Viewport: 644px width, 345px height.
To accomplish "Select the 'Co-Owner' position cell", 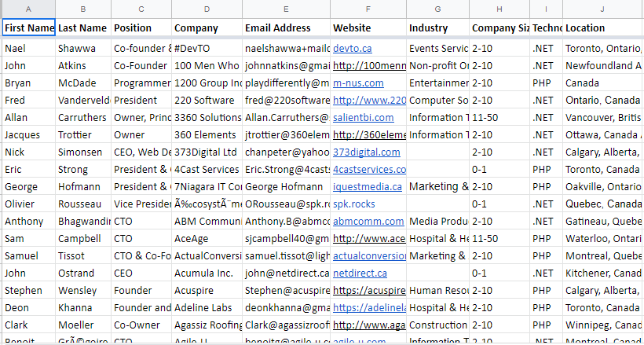I will [x=141, y=325].
